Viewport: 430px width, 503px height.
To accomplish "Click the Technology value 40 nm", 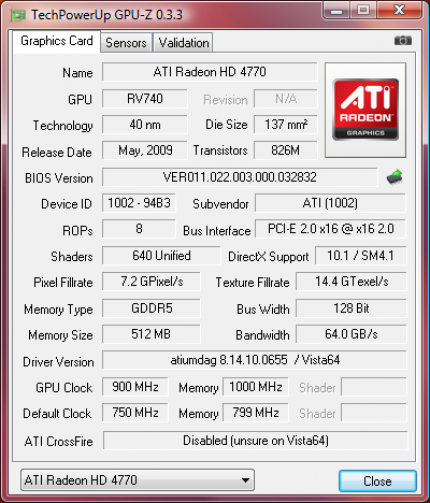I will coord(145,125).
